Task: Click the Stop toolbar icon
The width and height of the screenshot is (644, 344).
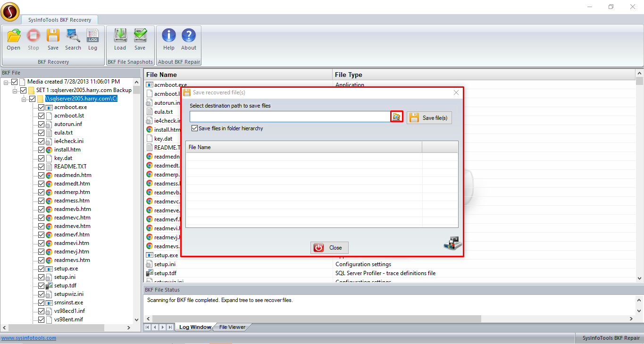Action: click(x=33, y=36)
